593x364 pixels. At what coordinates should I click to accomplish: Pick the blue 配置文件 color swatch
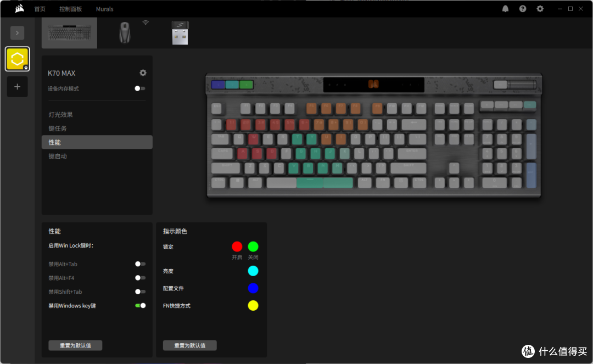pyautogui.click(x=253, y=288)
